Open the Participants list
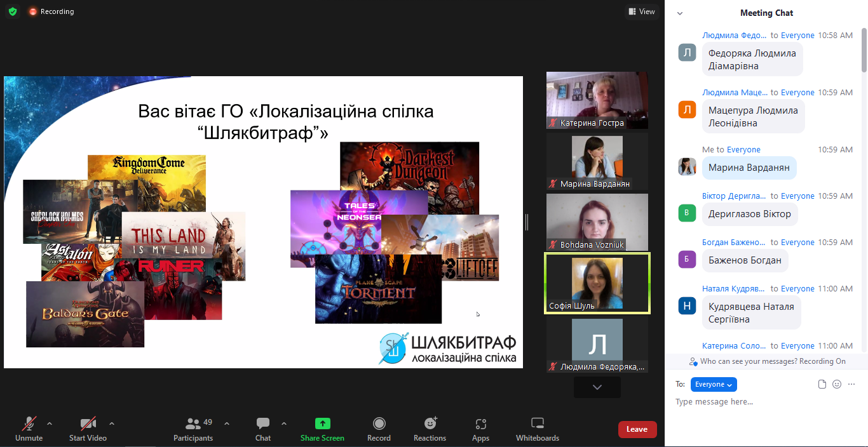Screen dimensions: 868x447 point(193,424)
